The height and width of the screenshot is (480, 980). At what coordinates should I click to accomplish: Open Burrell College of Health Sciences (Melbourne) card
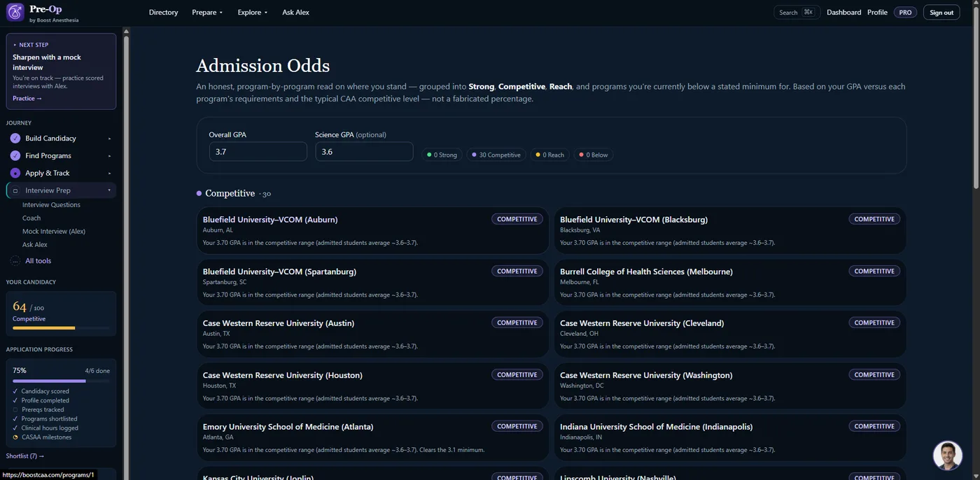[730, 283]
